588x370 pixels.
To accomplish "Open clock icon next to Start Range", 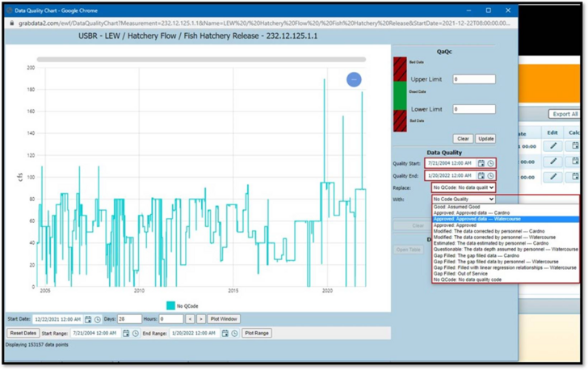I will point(136,333).
